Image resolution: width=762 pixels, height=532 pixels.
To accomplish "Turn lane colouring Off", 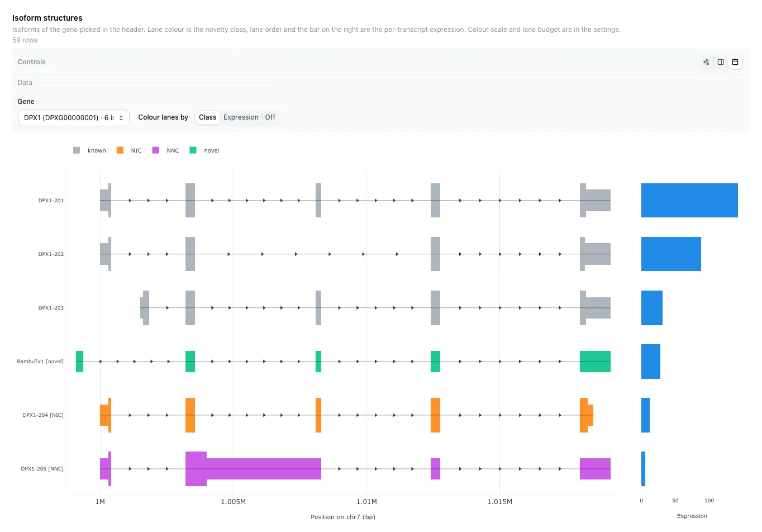I will [270, 117].
